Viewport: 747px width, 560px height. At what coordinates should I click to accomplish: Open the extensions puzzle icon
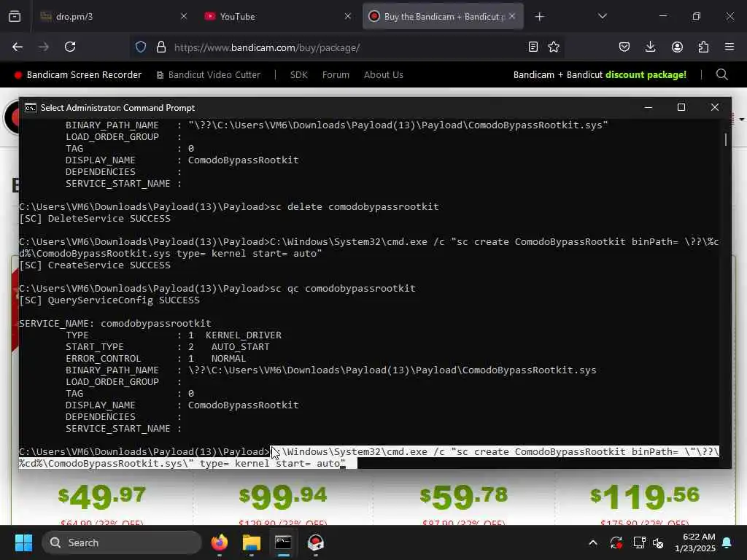(x=703, y=47)
